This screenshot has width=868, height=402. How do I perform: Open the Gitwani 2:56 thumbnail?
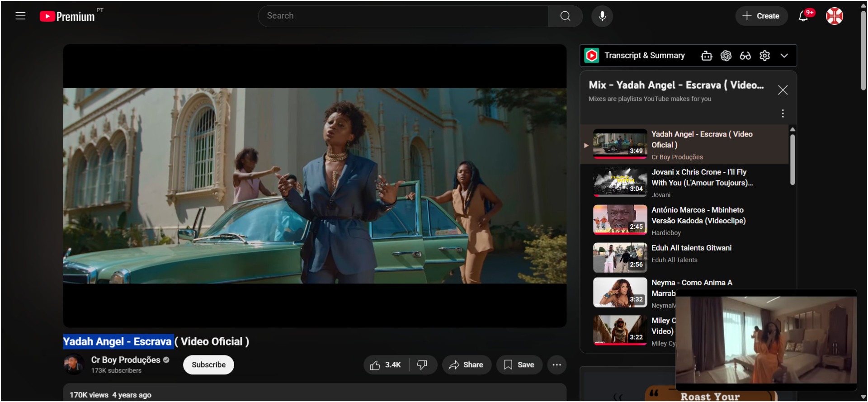point(620,258)
